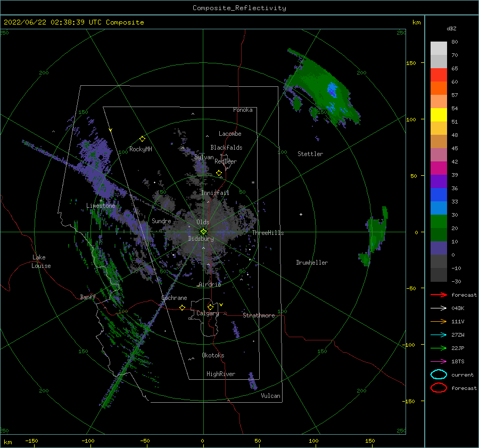
Task: Click the Stettler label
Action: point(310,154)
